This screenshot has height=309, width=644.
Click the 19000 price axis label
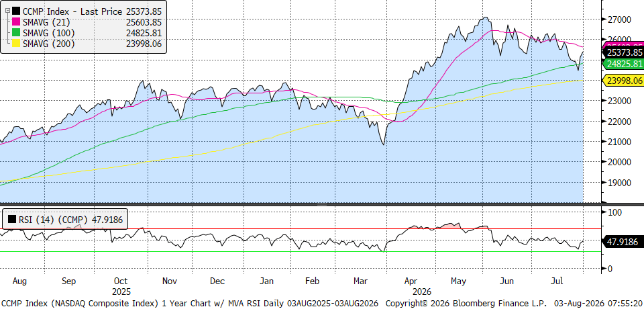619,183
